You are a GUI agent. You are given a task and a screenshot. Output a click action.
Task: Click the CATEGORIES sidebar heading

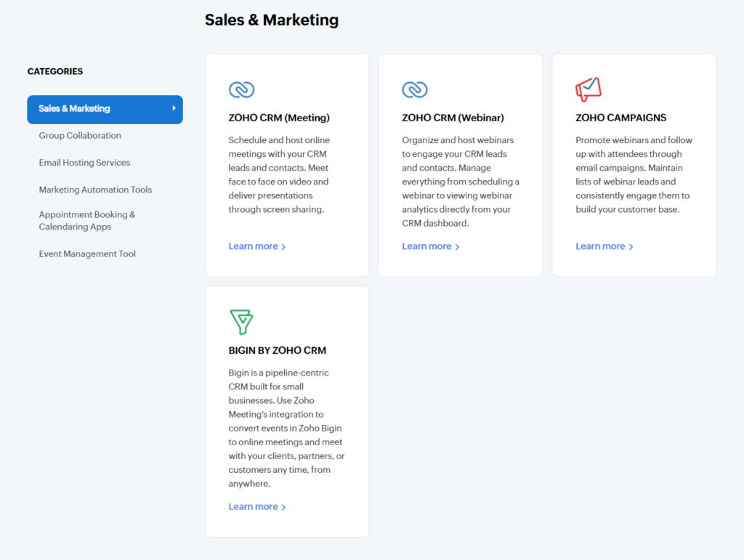[55, 72]
